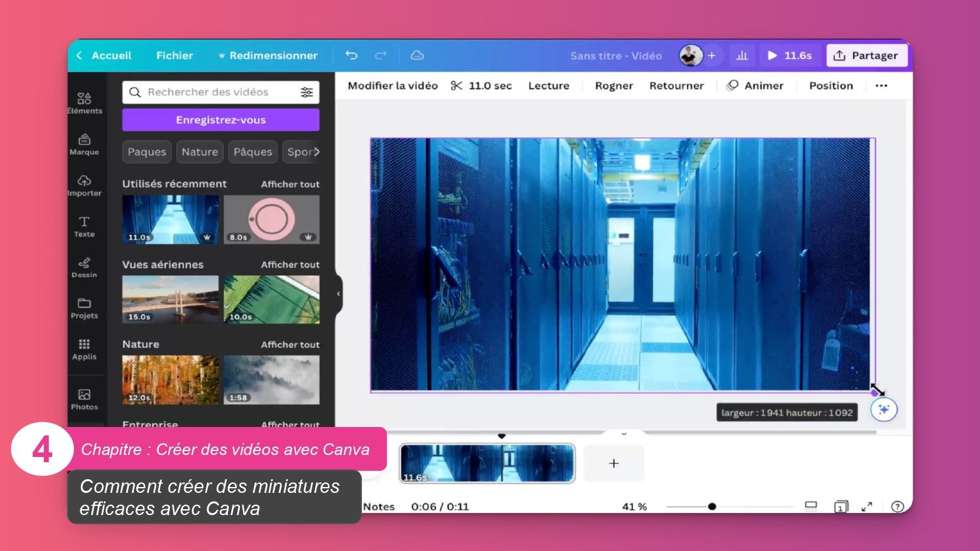Click the user profile avatar
980x551 pixels.
(691, 55)
